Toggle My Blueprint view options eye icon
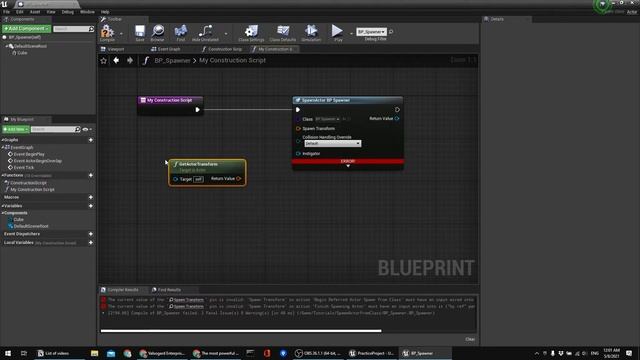 pos(86,129)
